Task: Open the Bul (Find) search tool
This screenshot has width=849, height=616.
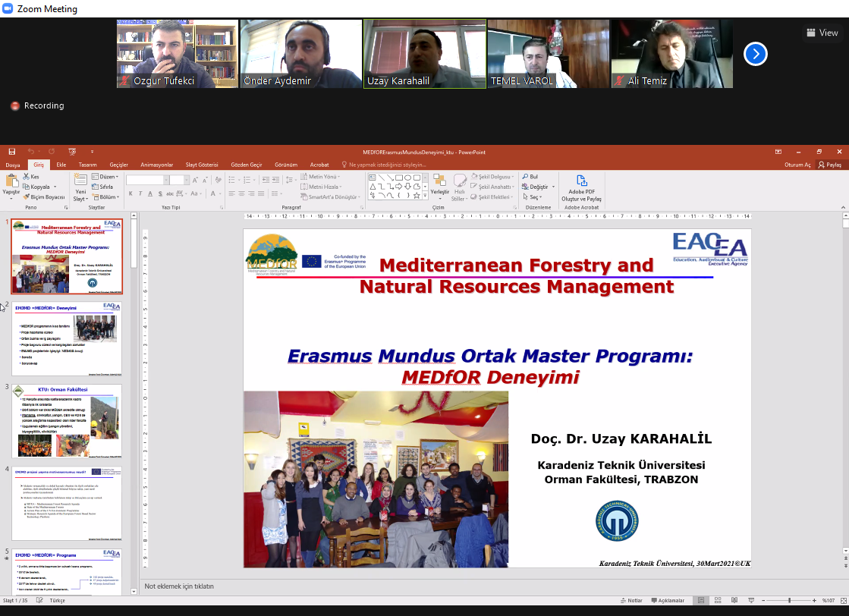Action: point(530,177)
